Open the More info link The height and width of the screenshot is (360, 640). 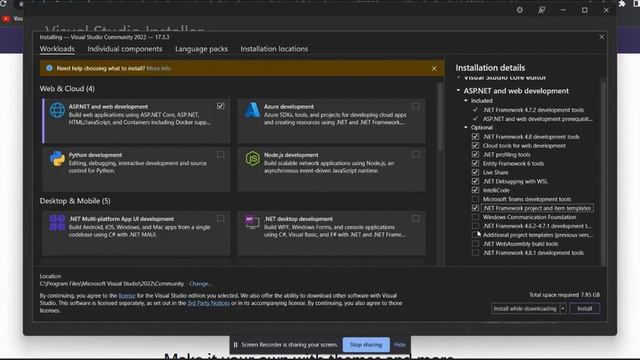159,69
